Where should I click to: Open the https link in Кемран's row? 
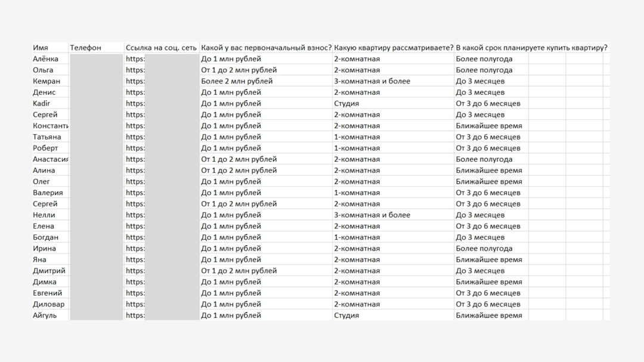click(135, 81)
